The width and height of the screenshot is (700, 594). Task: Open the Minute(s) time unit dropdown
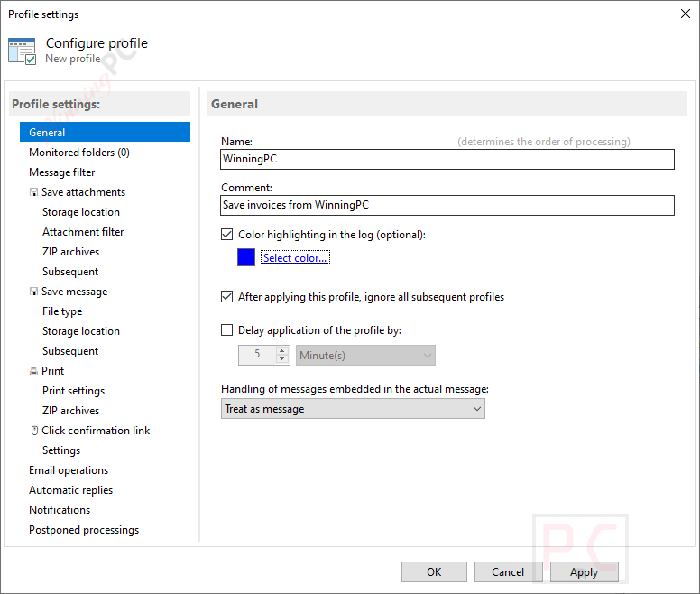click(x=365, y=356)
